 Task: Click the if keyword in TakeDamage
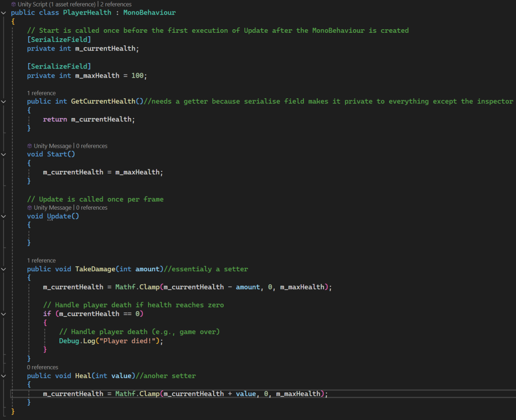(47, 314)
